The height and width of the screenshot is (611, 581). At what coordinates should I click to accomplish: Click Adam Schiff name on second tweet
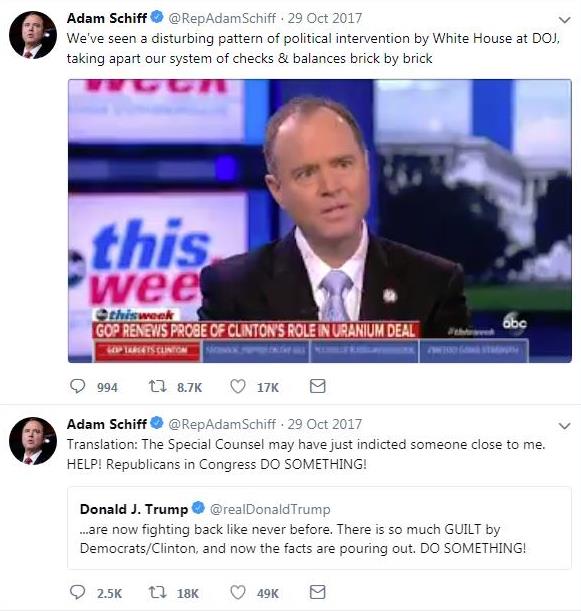[x=106, y=424]
